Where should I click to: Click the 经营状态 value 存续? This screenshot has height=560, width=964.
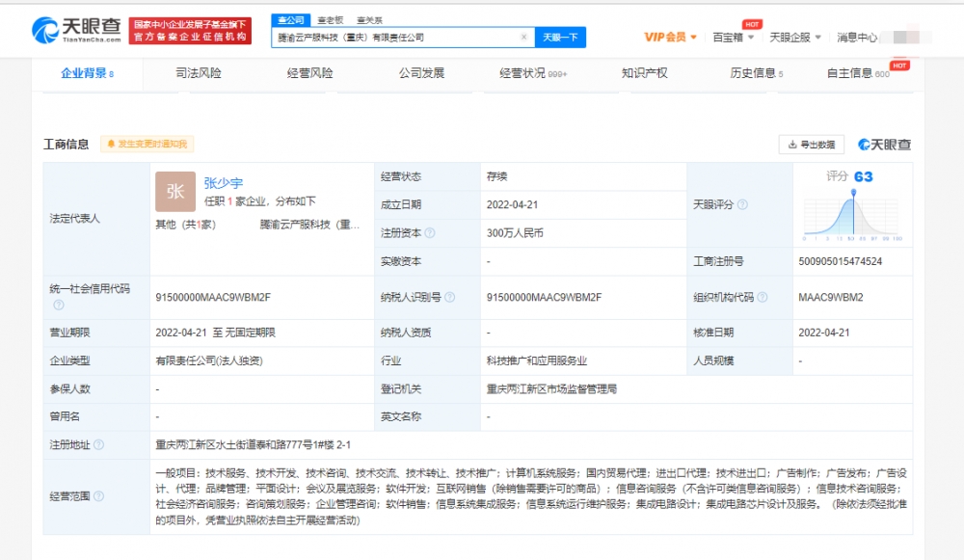(496, 176)
